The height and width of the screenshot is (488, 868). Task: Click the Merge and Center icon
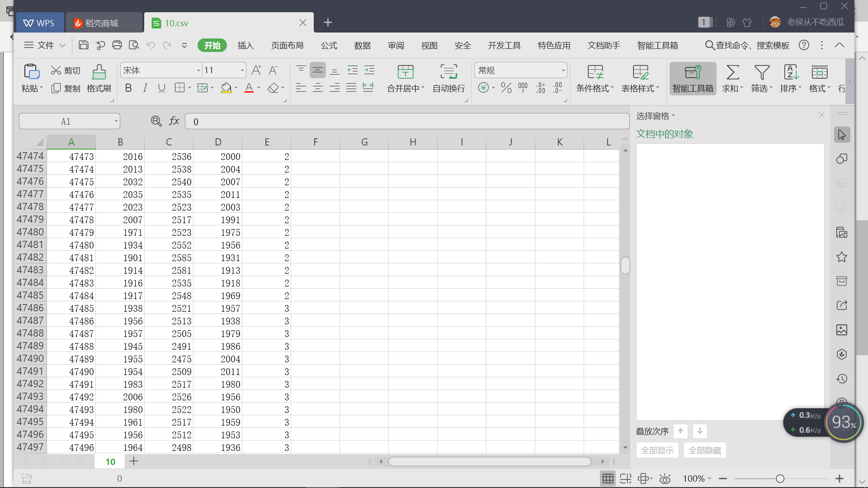click(x=406, y=72)
